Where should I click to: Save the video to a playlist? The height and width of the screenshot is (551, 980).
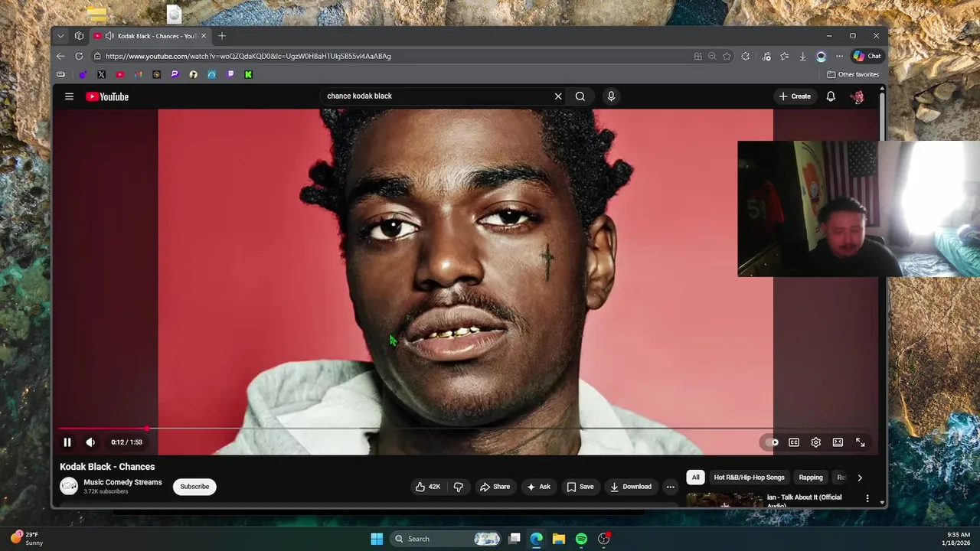click(x=580, y=487)
